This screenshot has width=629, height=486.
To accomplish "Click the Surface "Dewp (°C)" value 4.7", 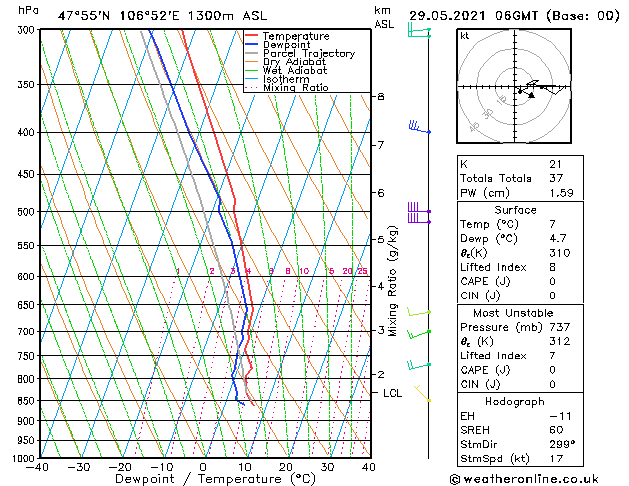I will [x=558, y=239].
